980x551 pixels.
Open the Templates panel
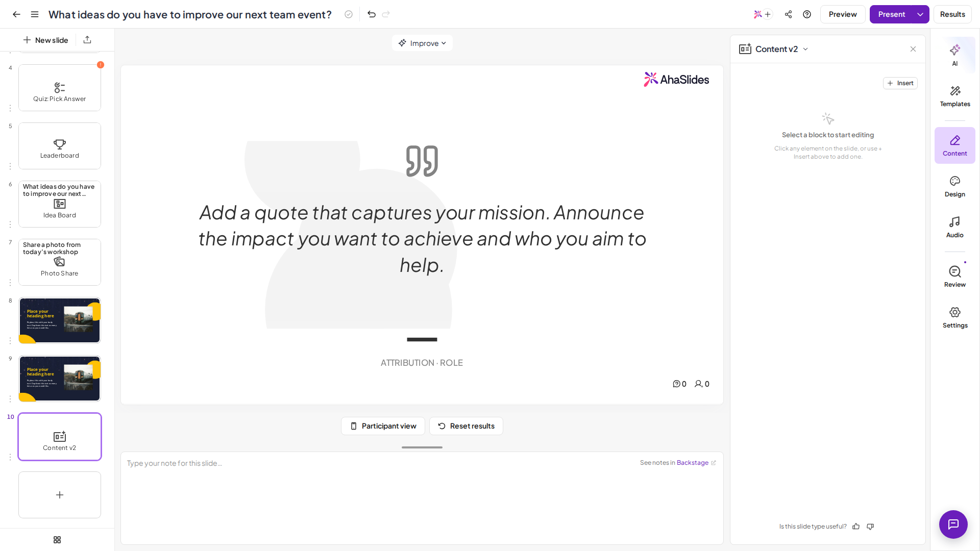(x=954, y=96)
